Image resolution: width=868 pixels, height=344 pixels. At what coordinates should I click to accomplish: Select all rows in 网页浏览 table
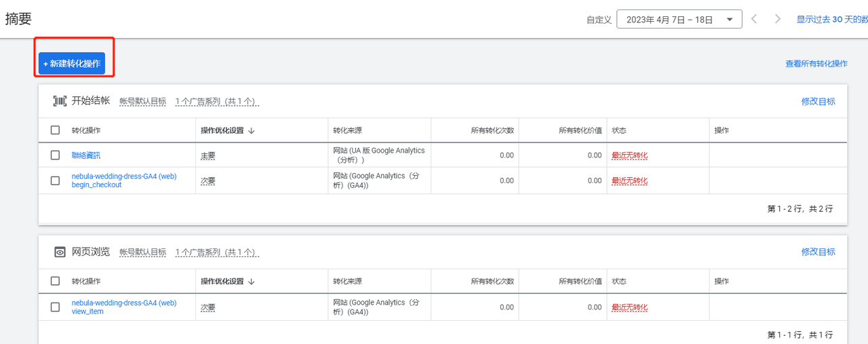[56, 281]
